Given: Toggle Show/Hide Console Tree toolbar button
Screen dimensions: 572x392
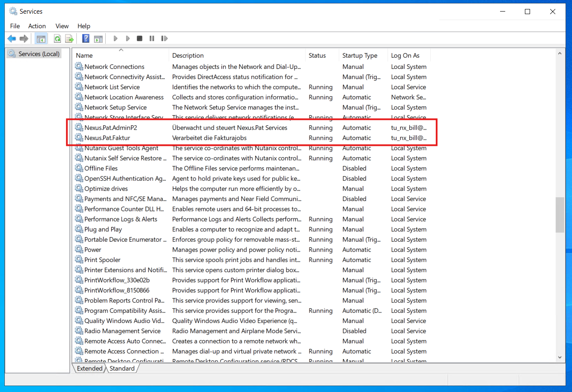Looking at the screenshot, I should click(x=41, y=39).
